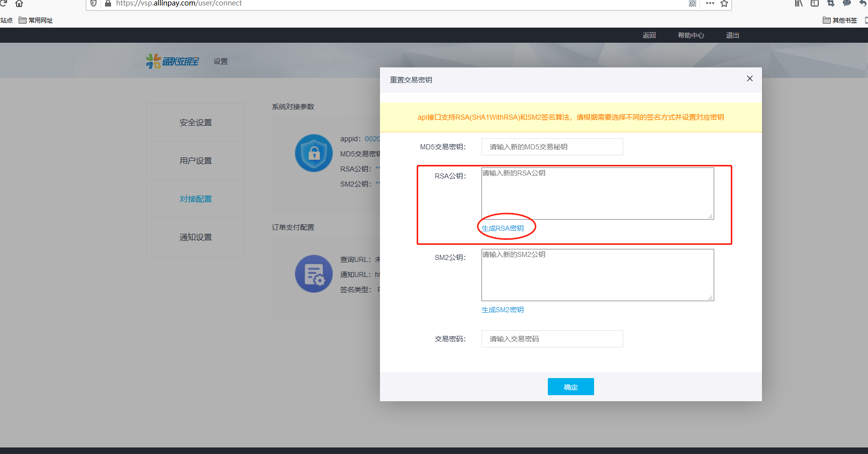Click the lock icon for site security
This screenshot has height=454, width=868.
tap(108, 4)
